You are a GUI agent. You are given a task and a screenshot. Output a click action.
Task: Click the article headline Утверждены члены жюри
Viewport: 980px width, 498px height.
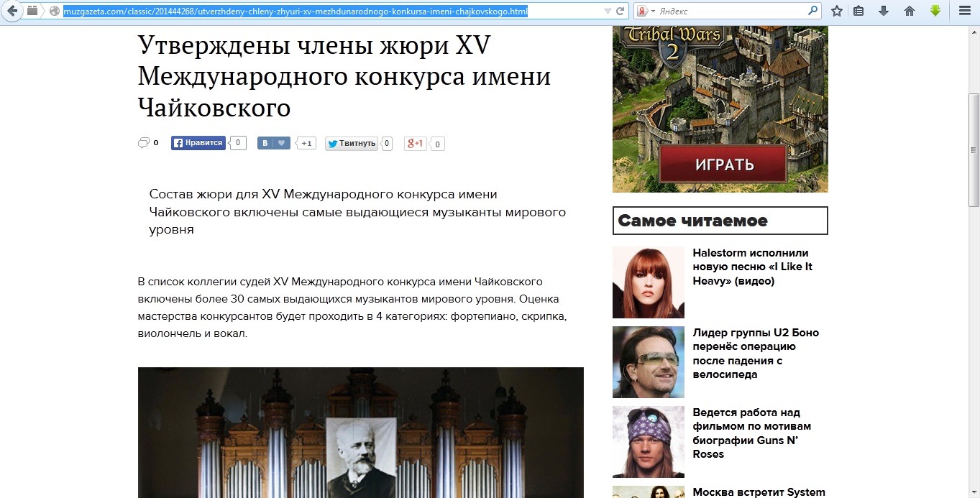pyautogui.click(x=344, y=76)
